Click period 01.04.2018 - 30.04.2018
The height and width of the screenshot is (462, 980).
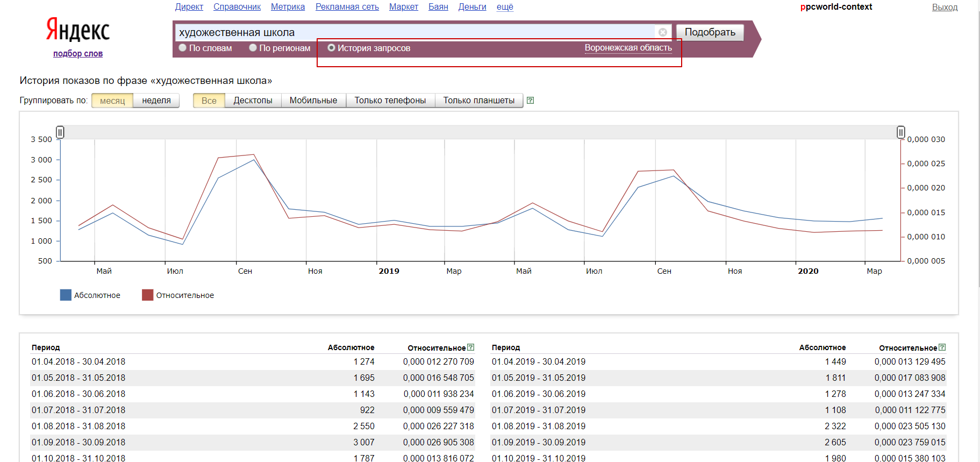pos(78,362)
